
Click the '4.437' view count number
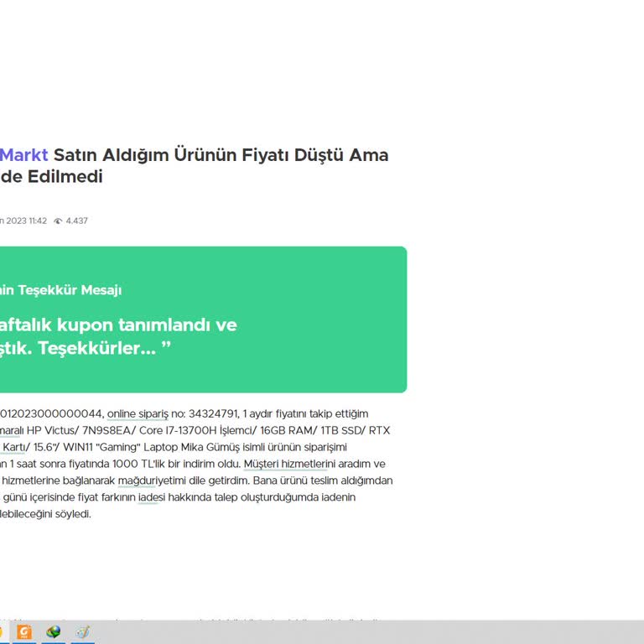pyautogui.click(x=77, y=221)
